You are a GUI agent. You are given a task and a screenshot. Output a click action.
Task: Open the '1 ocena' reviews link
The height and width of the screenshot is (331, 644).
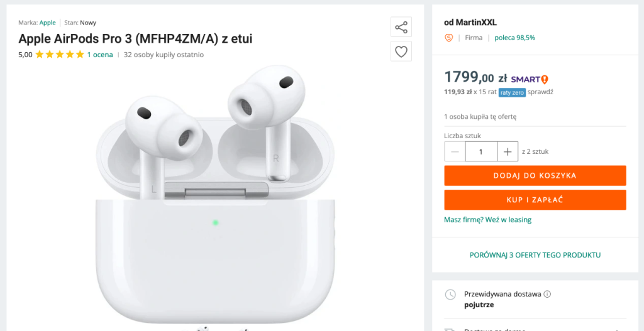(x=100, y=55)
